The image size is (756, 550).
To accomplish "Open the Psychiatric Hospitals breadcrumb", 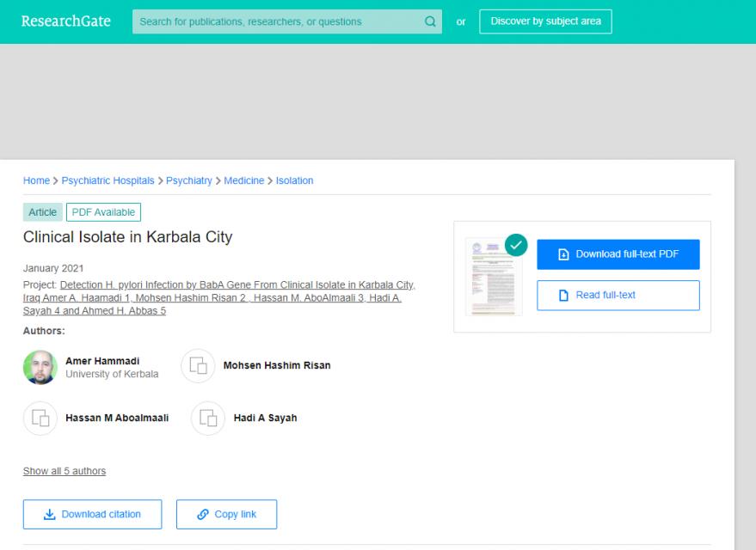I will pyautogui.click(x=108, y=180).
